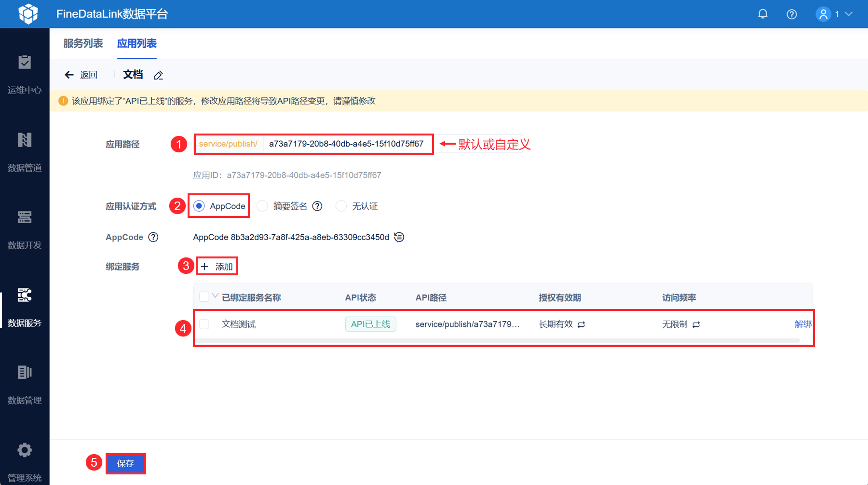The image size is (868, 485).
Task: Change 长期有效 authorization period via its icon
Action: [582, 324]
